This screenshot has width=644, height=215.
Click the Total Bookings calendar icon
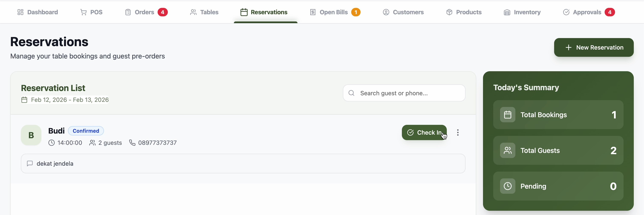tap(507, 115)
